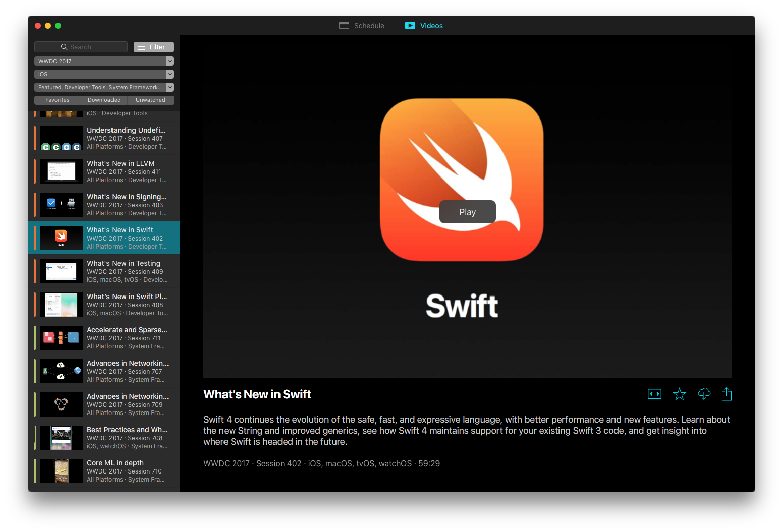Click the Swift 4 description paragraph
This screenshot has width=783, height=532.
[x=467, y=431]
